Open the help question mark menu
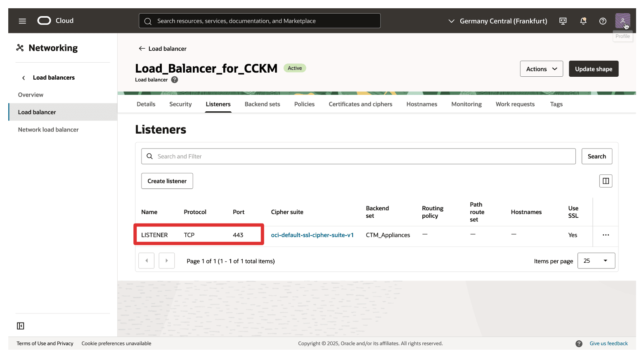Image resolution: width=644 pixels, height=358 pixels. click(603, 21)
